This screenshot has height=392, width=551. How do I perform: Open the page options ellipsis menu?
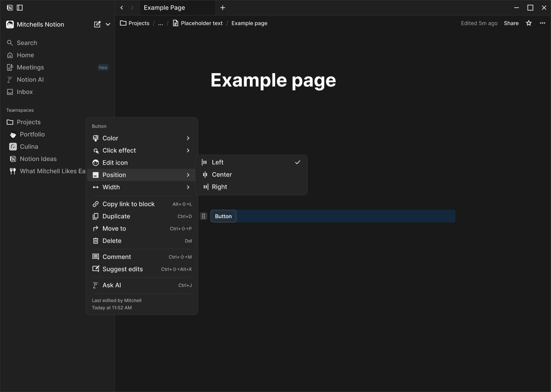click(543, 23)
